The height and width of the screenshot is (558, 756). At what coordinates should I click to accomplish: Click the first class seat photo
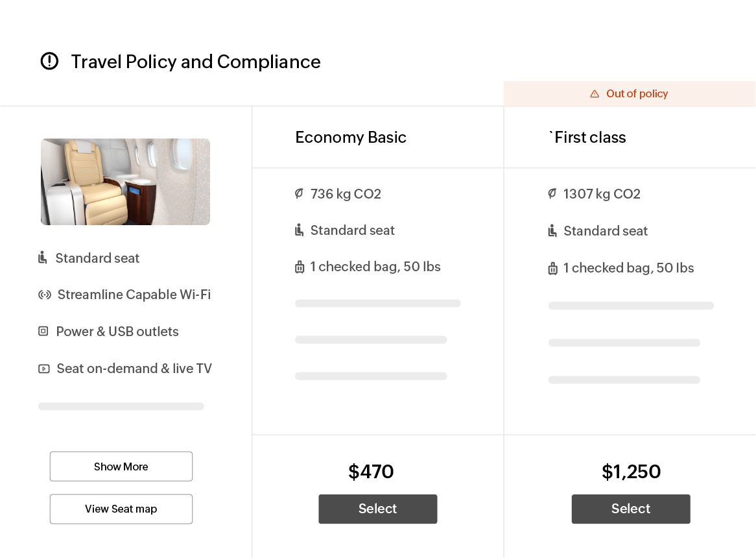click(125, 182)
